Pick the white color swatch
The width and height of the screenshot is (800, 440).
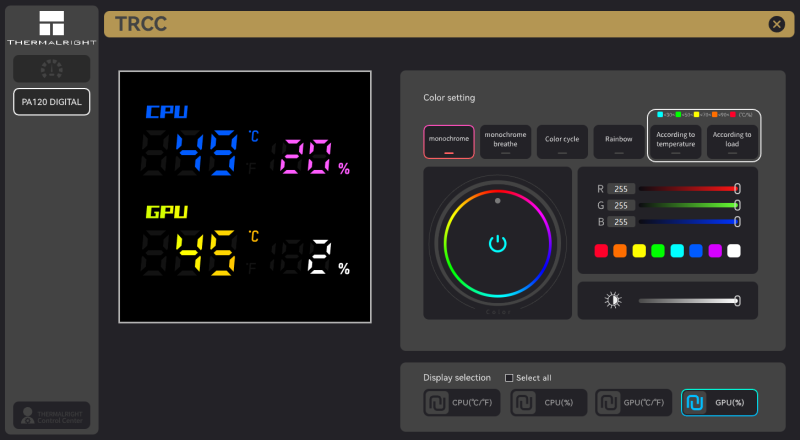pyautogui.click(x=734, y=251)
